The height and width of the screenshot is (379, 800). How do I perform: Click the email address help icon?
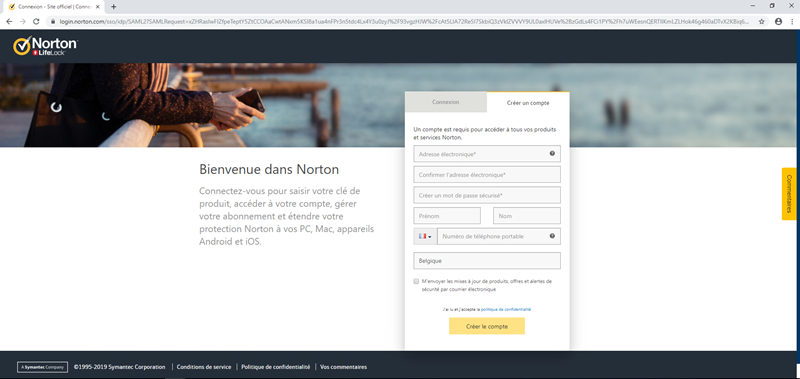[x=552, y=153]
